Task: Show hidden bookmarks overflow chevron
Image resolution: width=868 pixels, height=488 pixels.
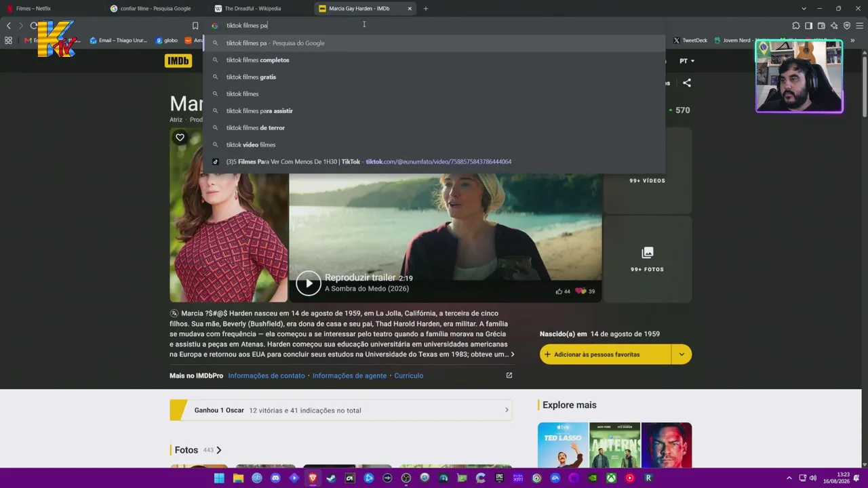Action: coord(852,41)
